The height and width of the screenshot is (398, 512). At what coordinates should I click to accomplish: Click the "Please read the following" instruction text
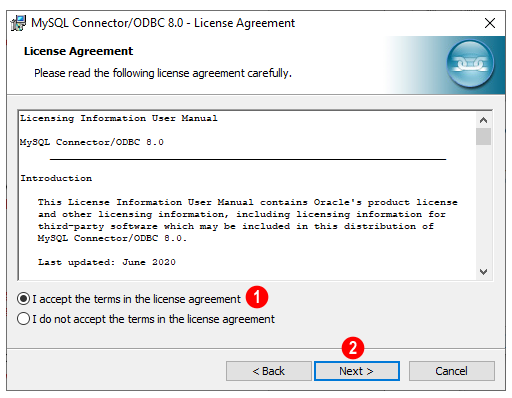[163, 73]
